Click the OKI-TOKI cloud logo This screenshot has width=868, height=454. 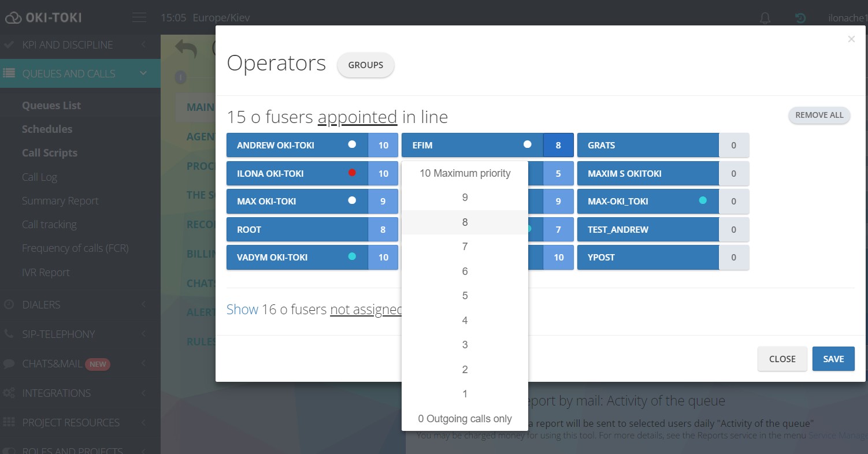click(x=43, y=18)
